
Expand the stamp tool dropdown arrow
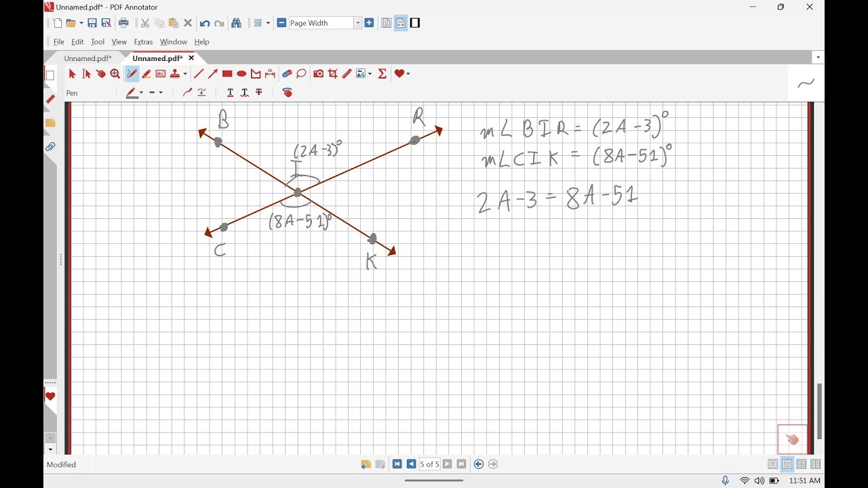pos(185,74)
